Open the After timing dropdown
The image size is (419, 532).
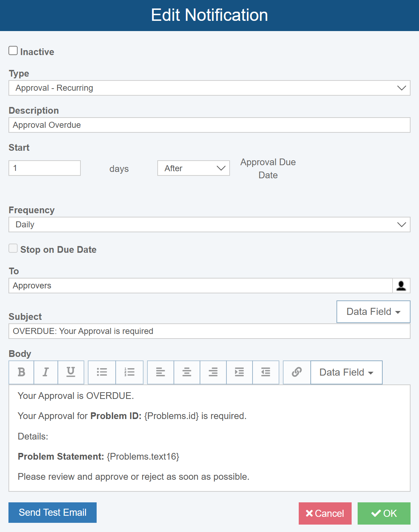pyautogui.click(x=193, y=168)
